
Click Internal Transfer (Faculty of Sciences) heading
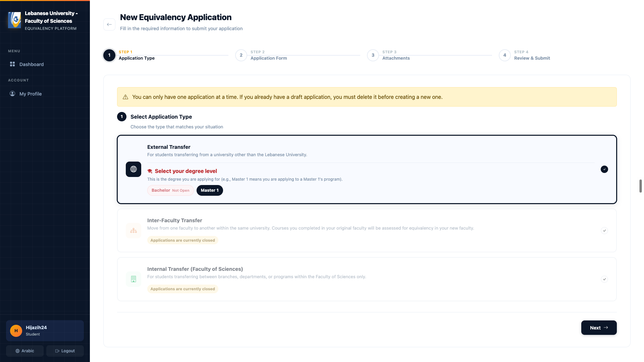(195, 269)
